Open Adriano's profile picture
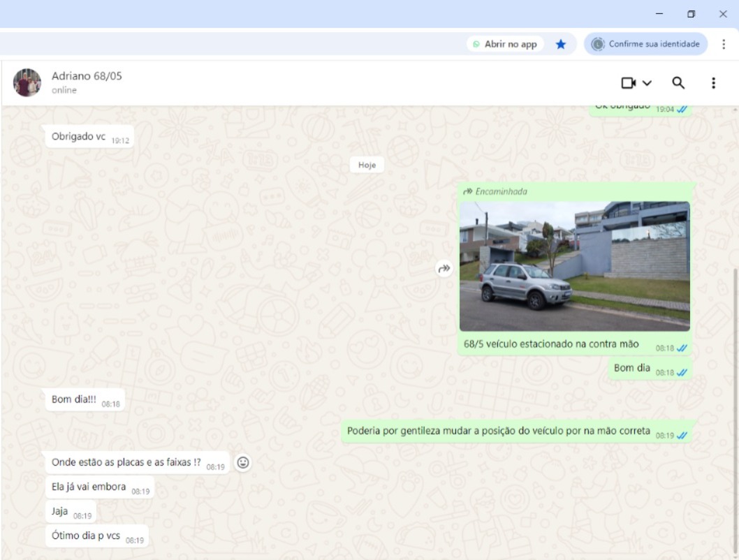Screen dimensions: 739x560 (27, 83)
